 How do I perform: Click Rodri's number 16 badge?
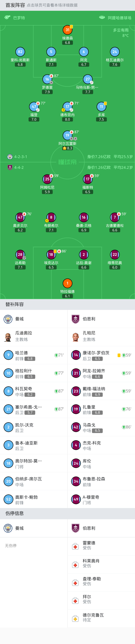tap(47, 79)
